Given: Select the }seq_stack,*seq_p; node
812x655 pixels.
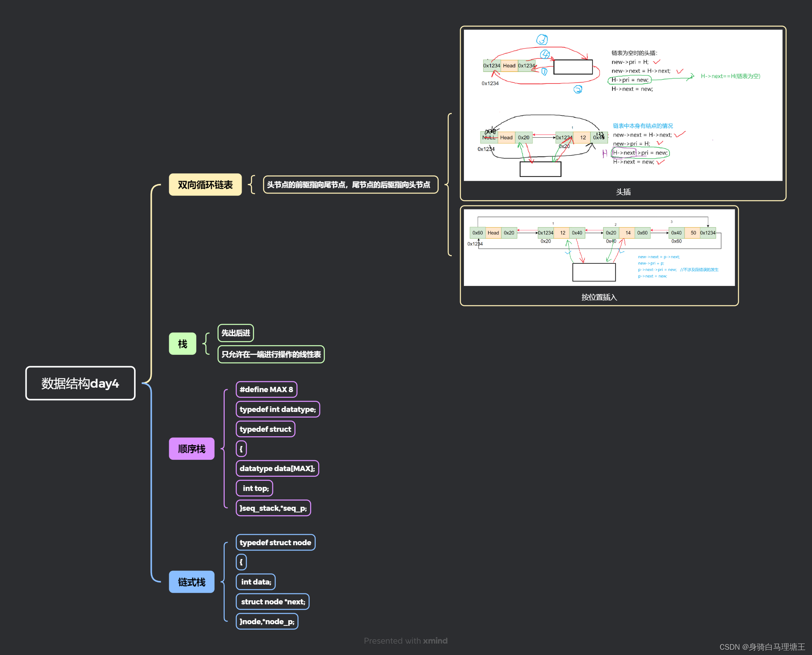Looking at the screenshot, I should click(273, 508).
